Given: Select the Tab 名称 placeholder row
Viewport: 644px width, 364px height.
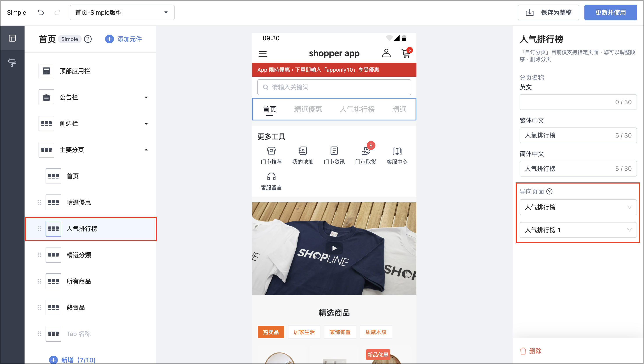Looking at the screenshot, I should coord(91,334).
